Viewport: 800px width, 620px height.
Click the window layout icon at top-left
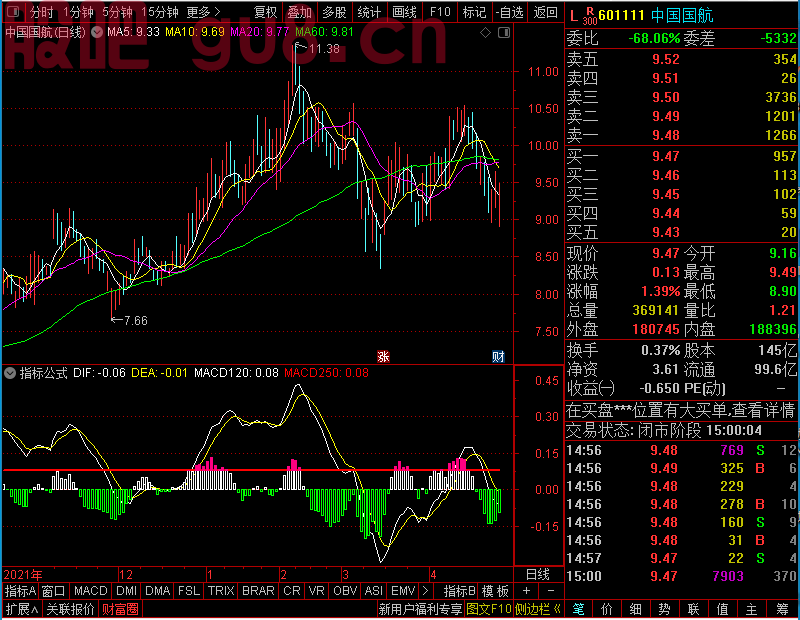click(13, 12)
